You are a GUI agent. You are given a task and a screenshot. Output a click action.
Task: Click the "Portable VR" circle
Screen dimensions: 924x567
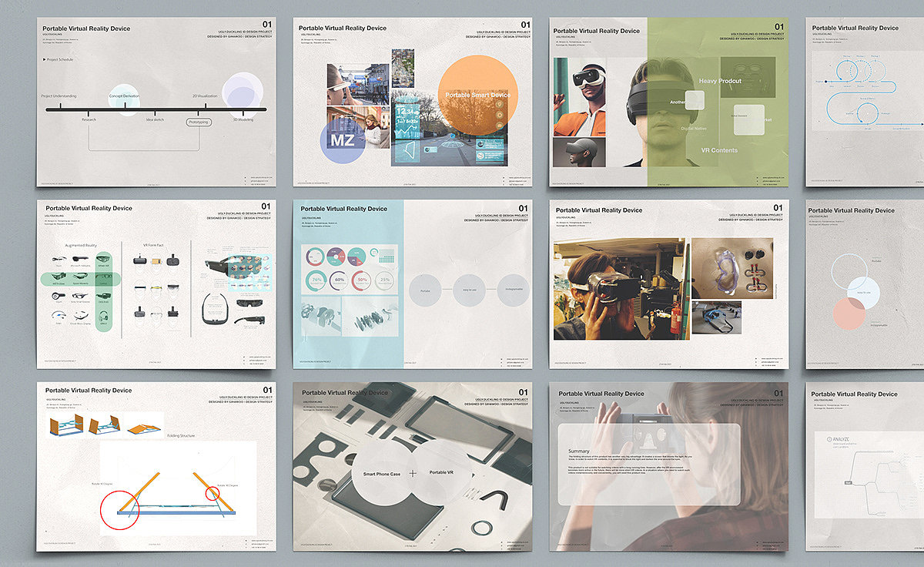tap(441, 472)
